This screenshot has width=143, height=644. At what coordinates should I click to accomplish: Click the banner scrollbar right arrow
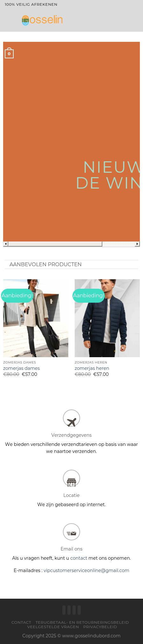137,244
